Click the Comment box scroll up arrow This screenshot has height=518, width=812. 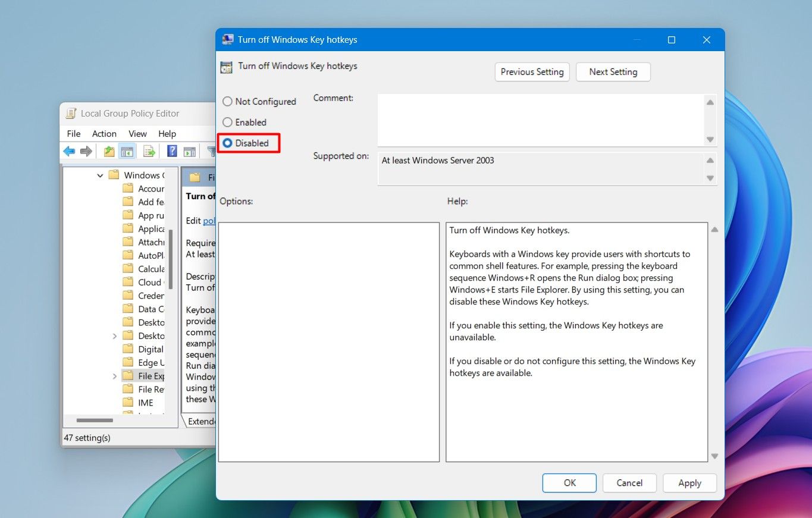click(710, 102)
